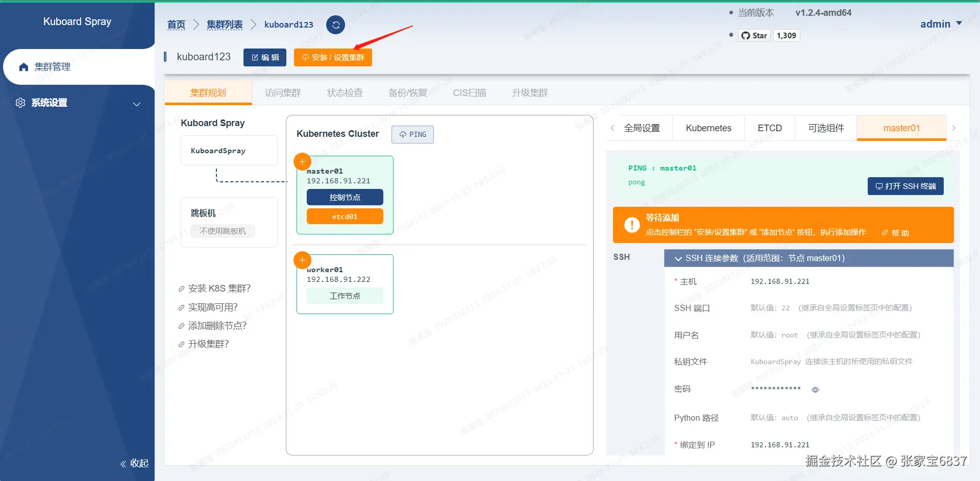Click the kuboard123 breadcrumb text
The width and height of the screenshot is (980, 481).
pyautogui.click(x=289, y=25)
